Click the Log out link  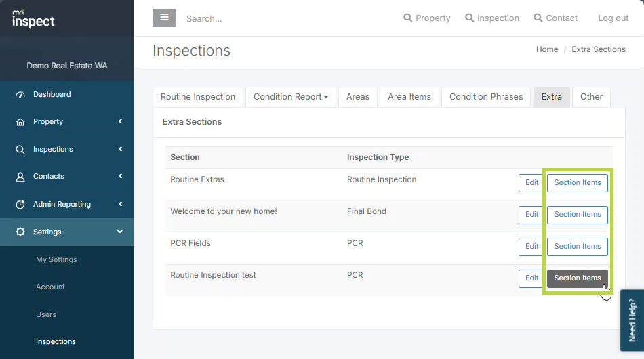point(613,18)
